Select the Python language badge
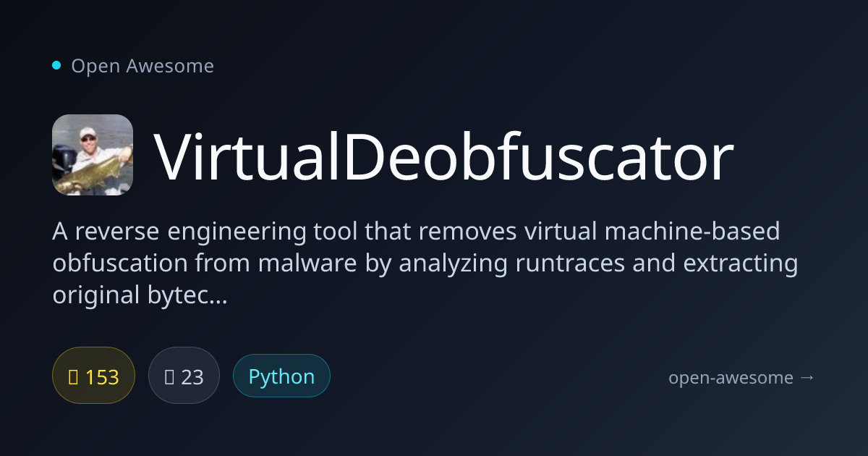868x456 pixels. 281,376
